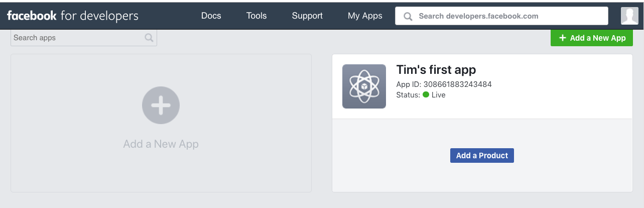
Task: Click the Search apps magnifier icon
Action: (149, 38)
